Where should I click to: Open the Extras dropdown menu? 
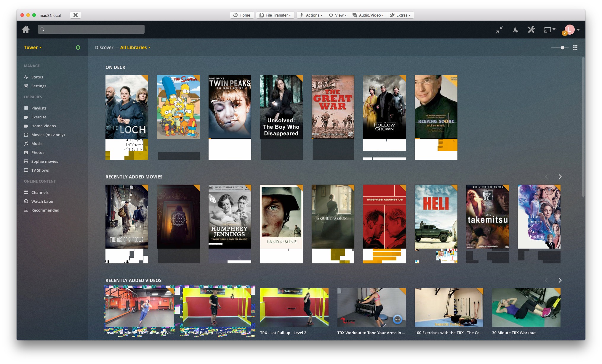click(400, 15)
